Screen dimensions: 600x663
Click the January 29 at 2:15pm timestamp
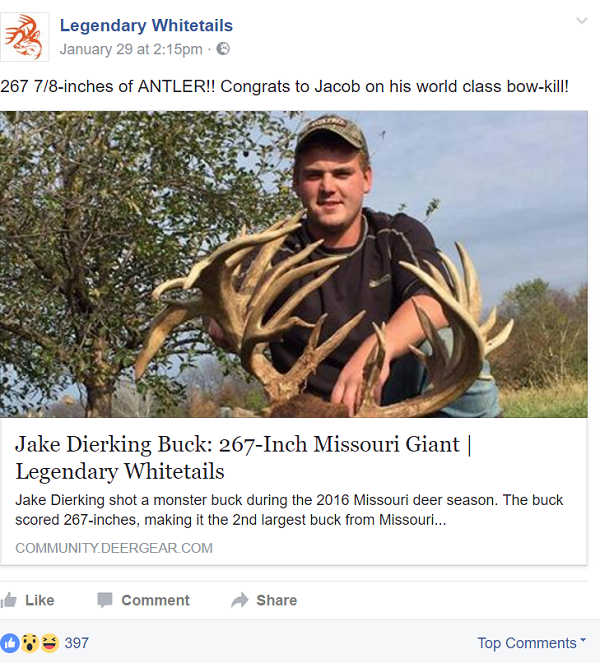coord(130,49)
